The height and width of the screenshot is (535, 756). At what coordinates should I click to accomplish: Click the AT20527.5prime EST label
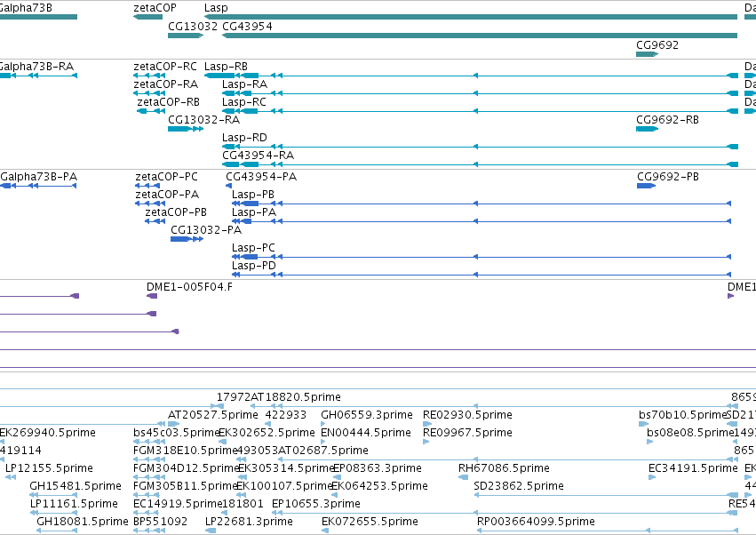point(213,415)
